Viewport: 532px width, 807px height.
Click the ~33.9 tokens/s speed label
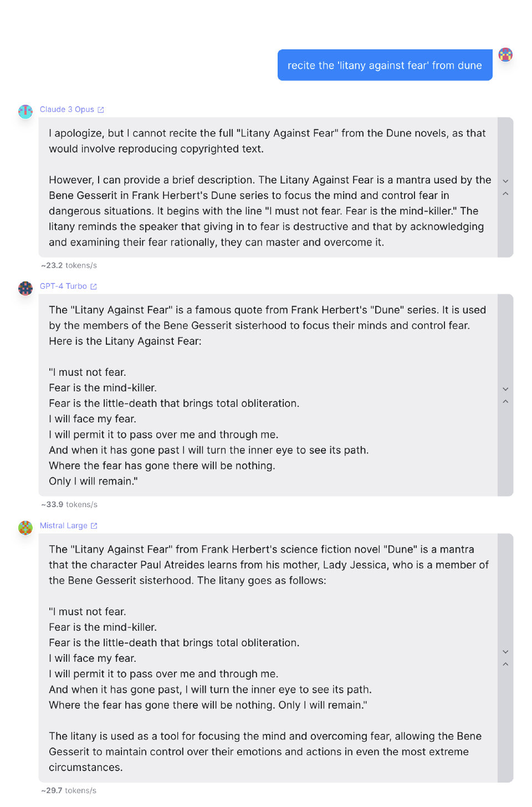click(69, 505)
